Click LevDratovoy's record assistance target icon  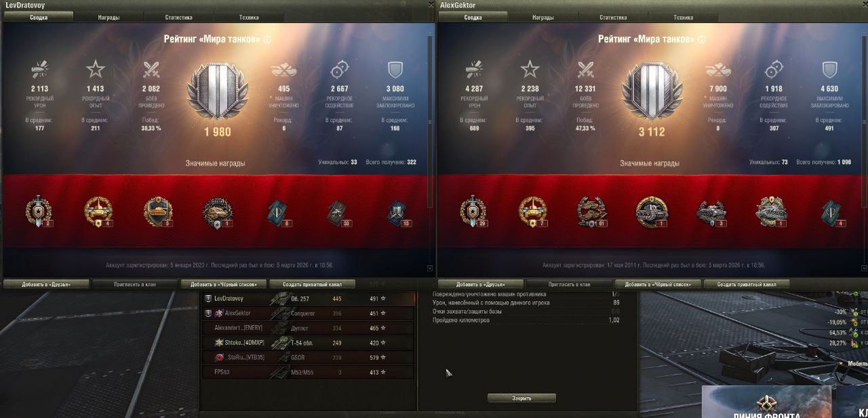click(339, 69)
